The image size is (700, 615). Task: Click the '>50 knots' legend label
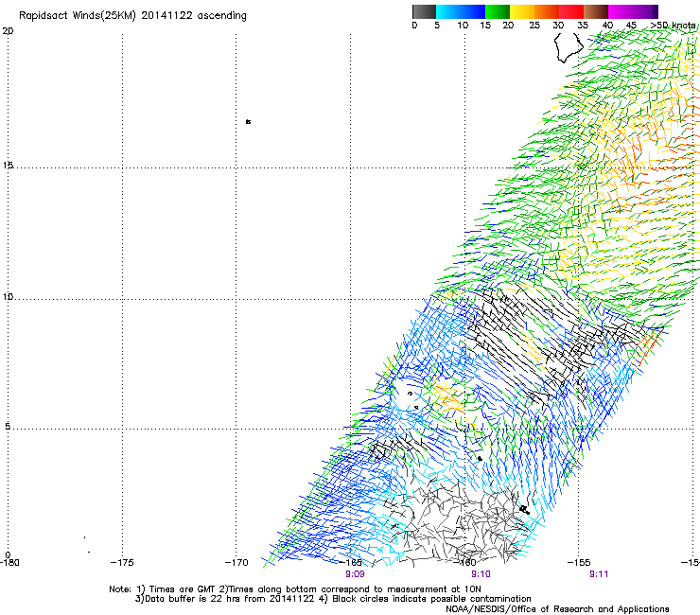point(673,26)
